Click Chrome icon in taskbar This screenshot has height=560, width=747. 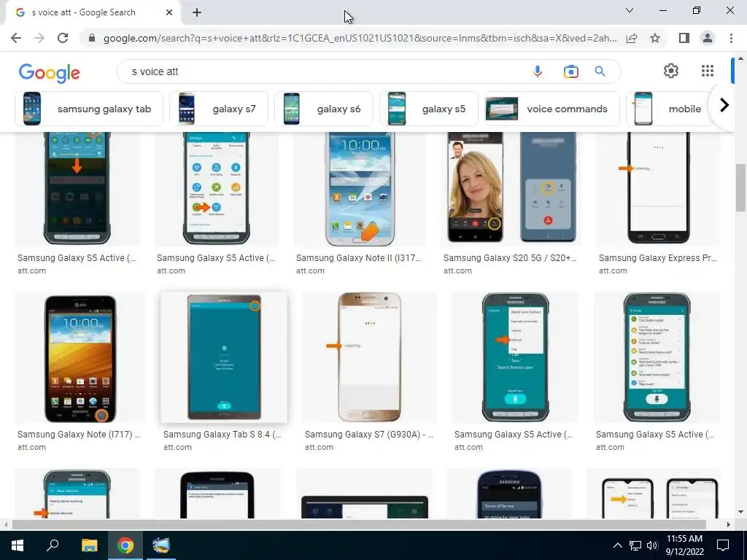click(125, 545)
